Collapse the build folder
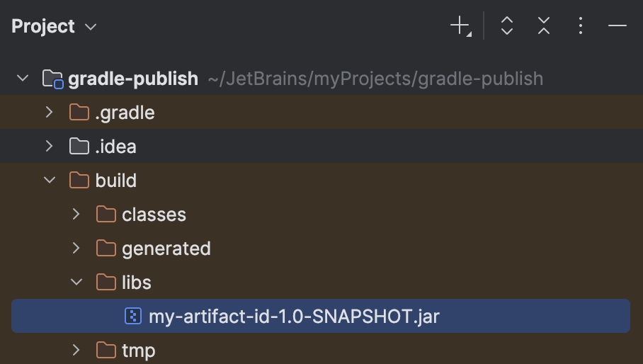Screen dimensions: 643x364 pyautogui.click(x=50, y=181)
